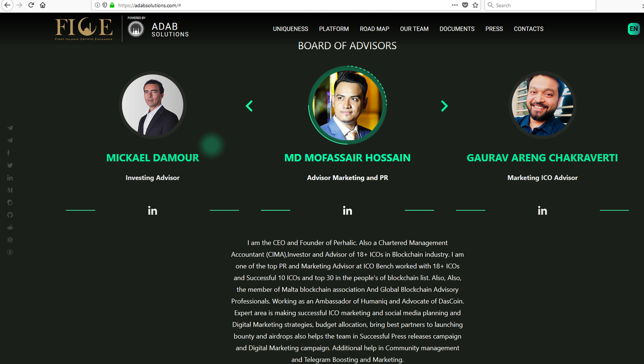
Task: Open the DOCUMENTS navigation link
Action: click(457, 29)
